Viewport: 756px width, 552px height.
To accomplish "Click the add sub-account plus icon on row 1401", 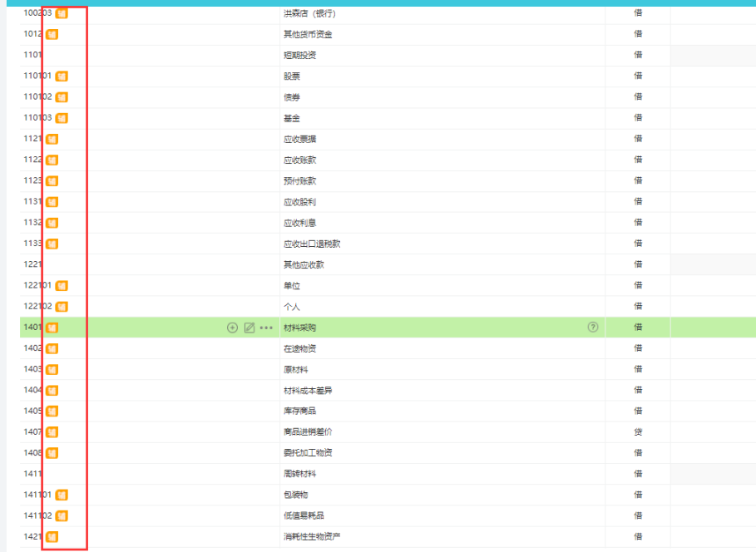I will pos(232,328).
